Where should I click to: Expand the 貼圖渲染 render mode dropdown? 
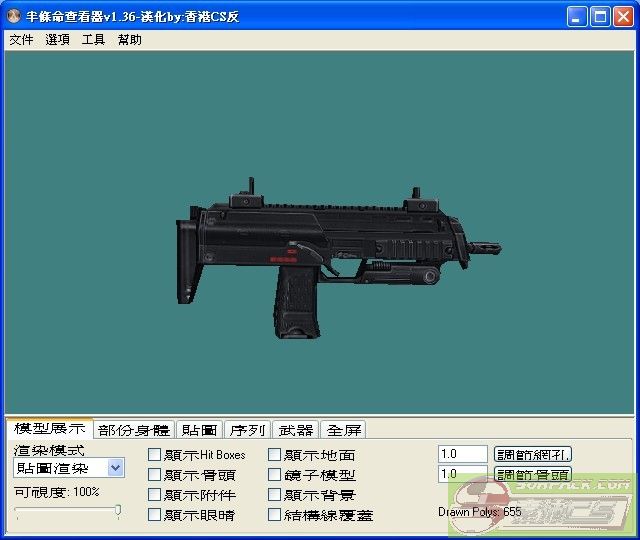[x=116, y=468]
